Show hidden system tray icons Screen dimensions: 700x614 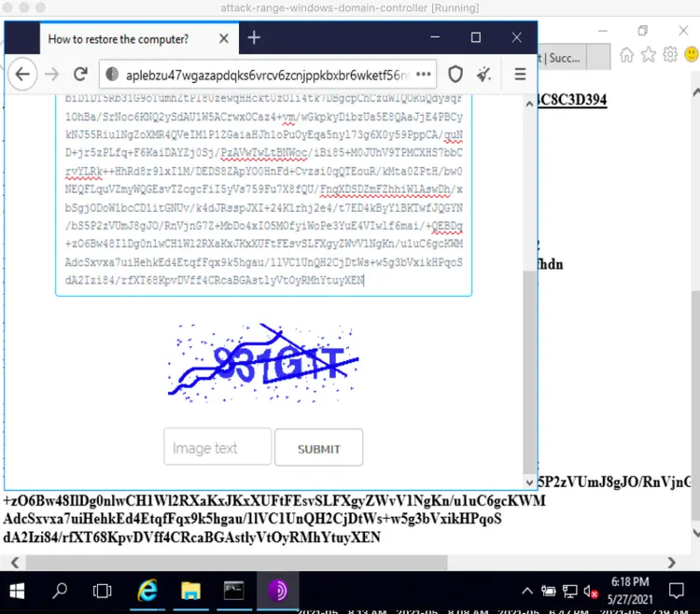tap(527, 591)
